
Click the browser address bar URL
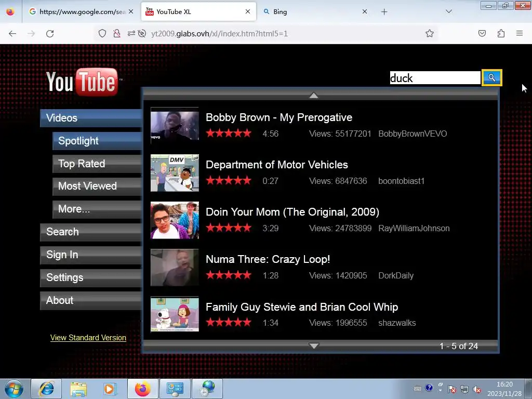[x=219, y=34]
